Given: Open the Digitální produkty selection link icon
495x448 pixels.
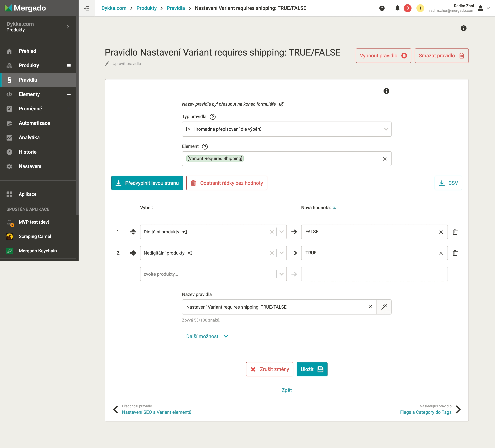Looking at the screenshot, I should (185, 232).
